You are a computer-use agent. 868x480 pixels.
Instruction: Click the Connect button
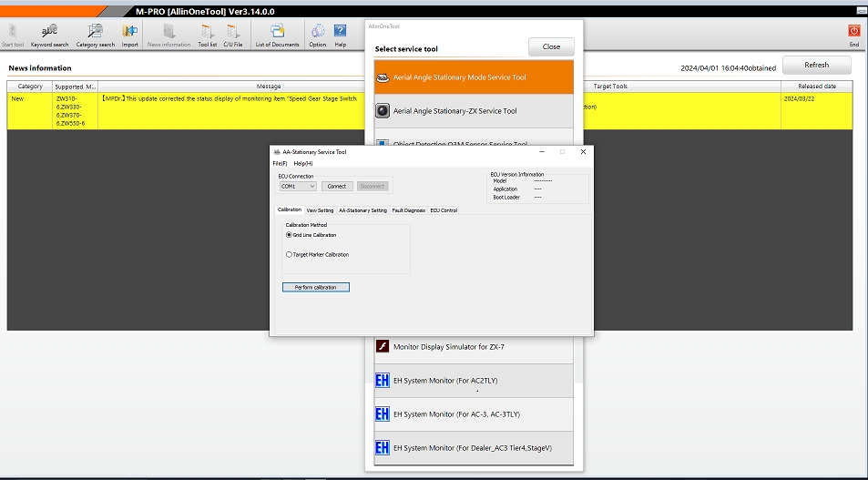[x=337, y=186]
